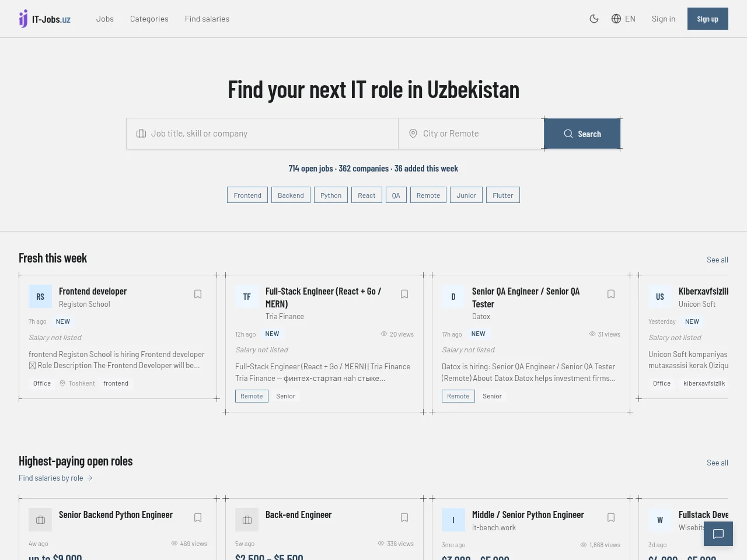This screenshot has width=747, height=560.
Task: Click the US Unicon Soft avatar
Action: pos(660,296)
